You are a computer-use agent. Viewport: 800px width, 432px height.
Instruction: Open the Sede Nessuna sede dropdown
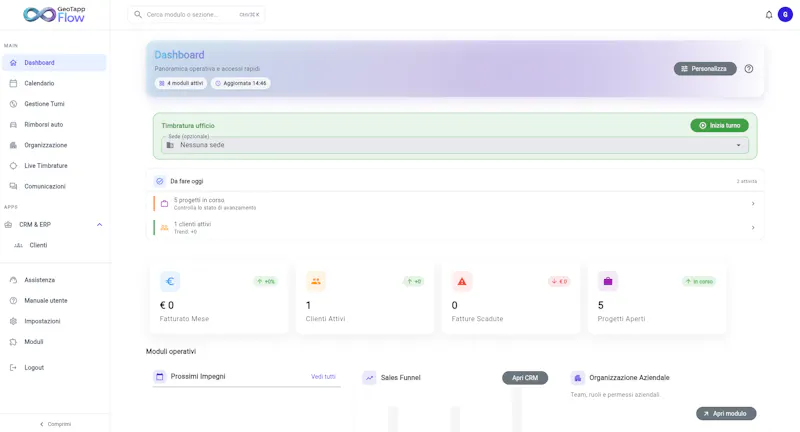455,145
